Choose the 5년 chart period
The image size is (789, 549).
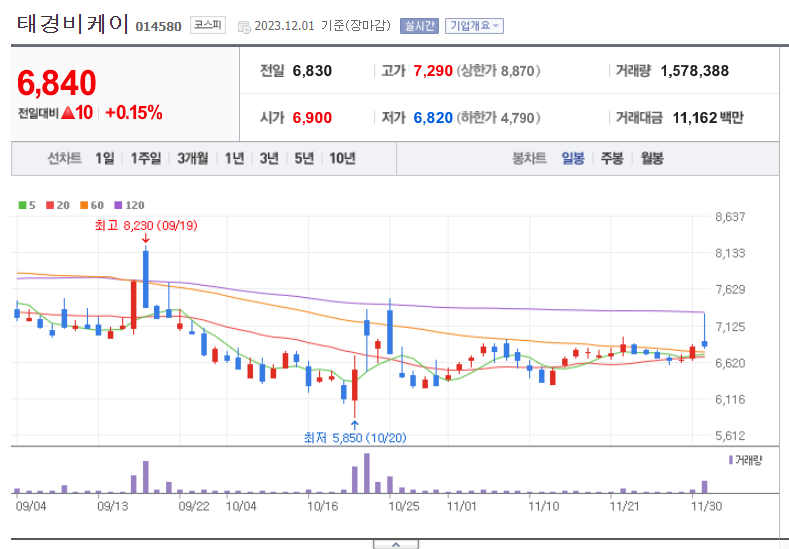point(304,159)
